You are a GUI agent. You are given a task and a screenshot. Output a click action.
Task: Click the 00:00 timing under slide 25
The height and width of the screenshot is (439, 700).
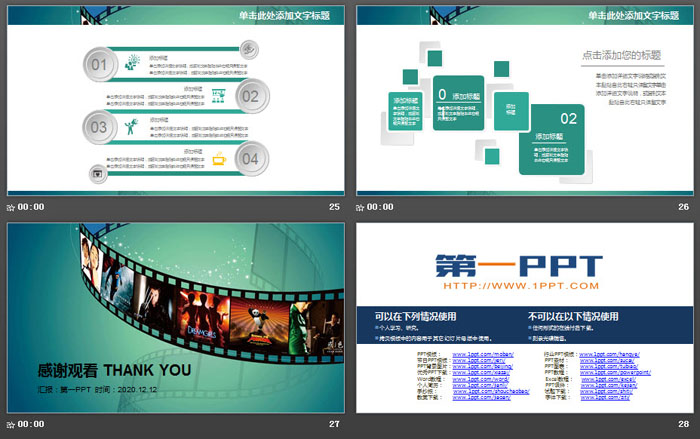[x=31, y=207]
